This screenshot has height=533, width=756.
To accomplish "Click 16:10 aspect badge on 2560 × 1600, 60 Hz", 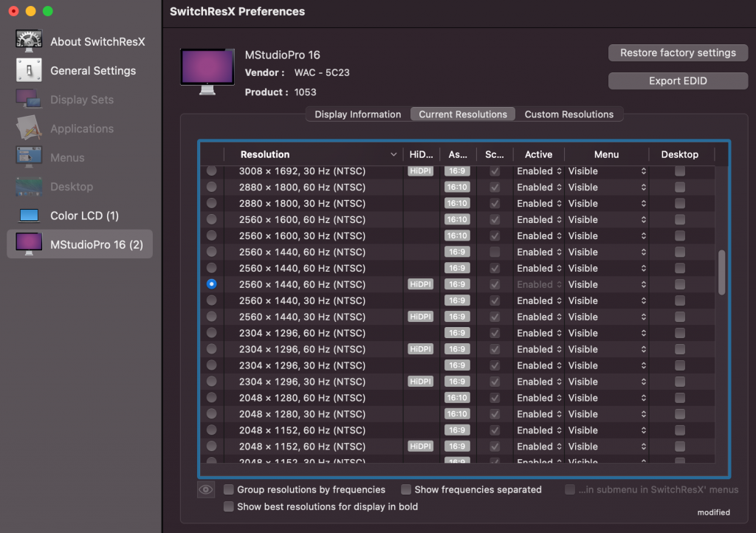I will click(457, 220).
